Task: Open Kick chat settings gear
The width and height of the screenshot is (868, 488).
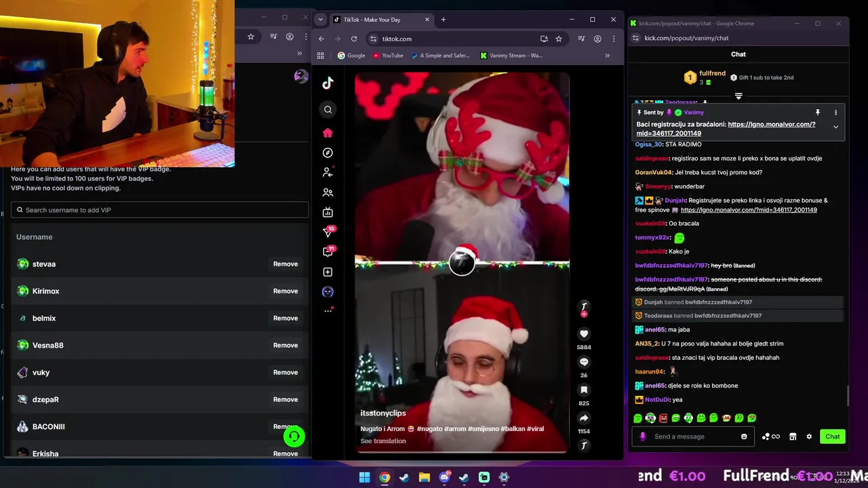Action: pos(809,436)
